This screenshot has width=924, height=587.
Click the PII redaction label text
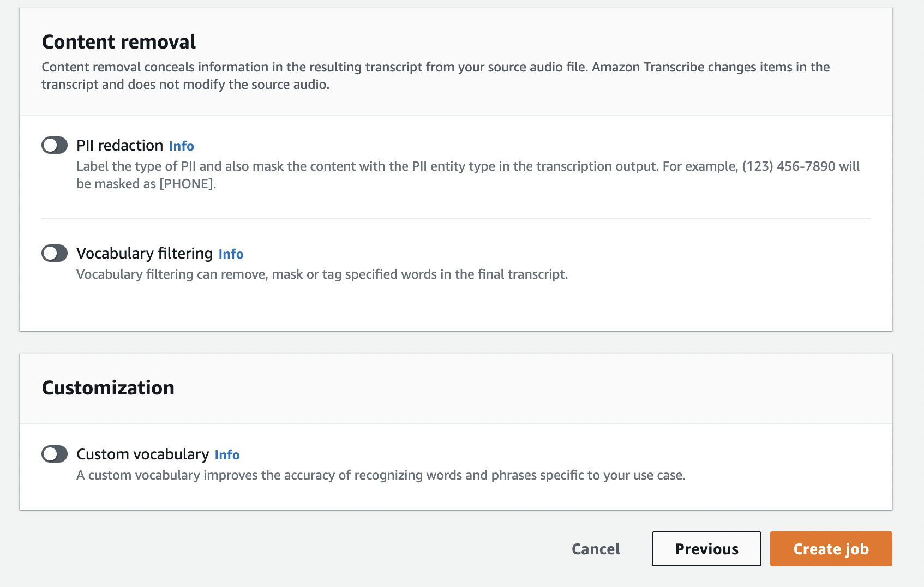point(119,146)
